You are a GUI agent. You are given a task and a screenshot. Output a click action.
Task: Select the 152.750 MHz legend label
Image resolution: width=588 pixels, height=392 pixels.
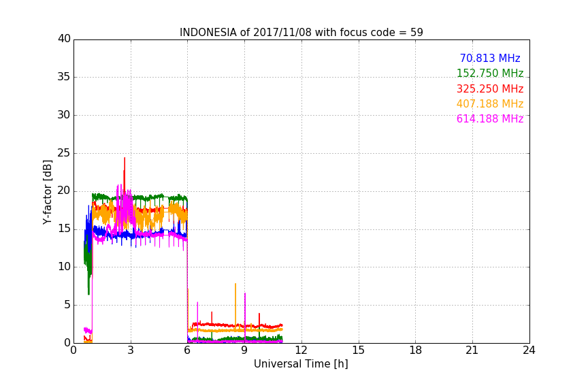coord(490,73)
